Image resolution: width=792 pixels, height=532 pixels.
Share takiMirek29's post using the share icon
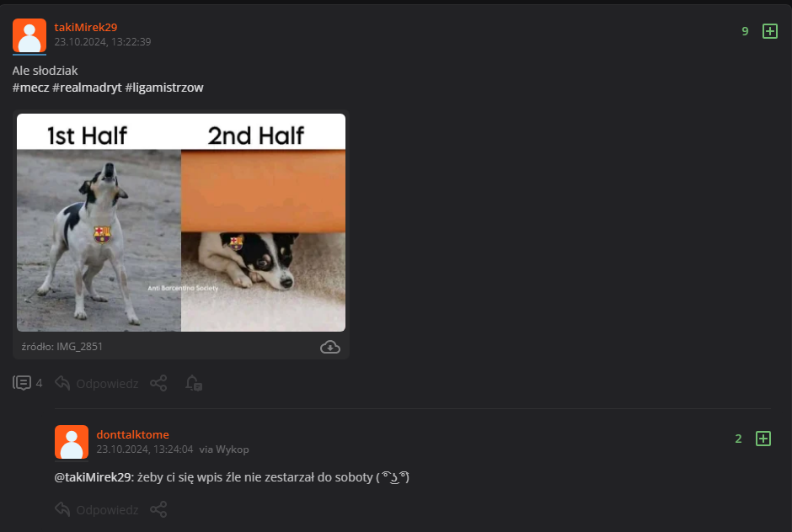158,383
